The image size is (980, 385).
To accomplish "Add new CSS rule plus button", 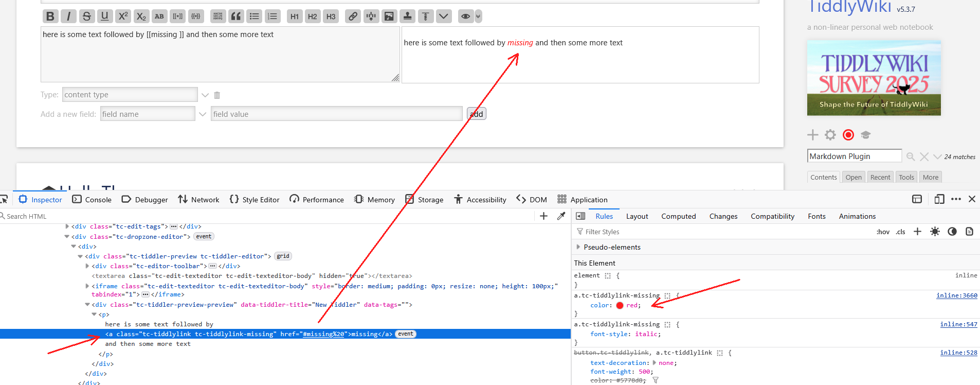I will click(x=917, y=232).
